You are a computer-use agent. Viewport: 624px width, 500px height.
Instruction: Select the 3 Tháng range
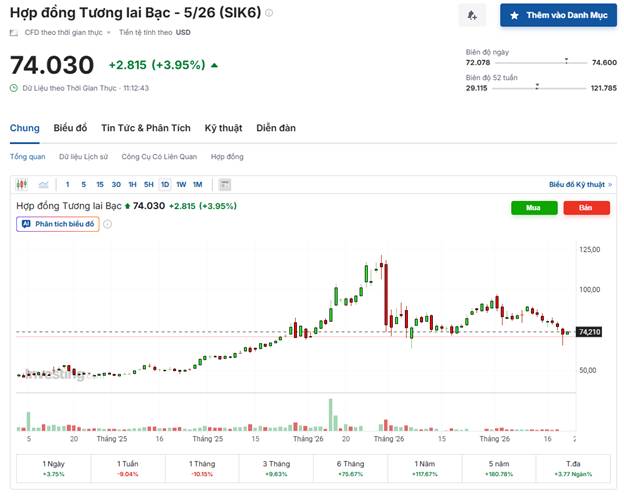click(x=276, y=468)
